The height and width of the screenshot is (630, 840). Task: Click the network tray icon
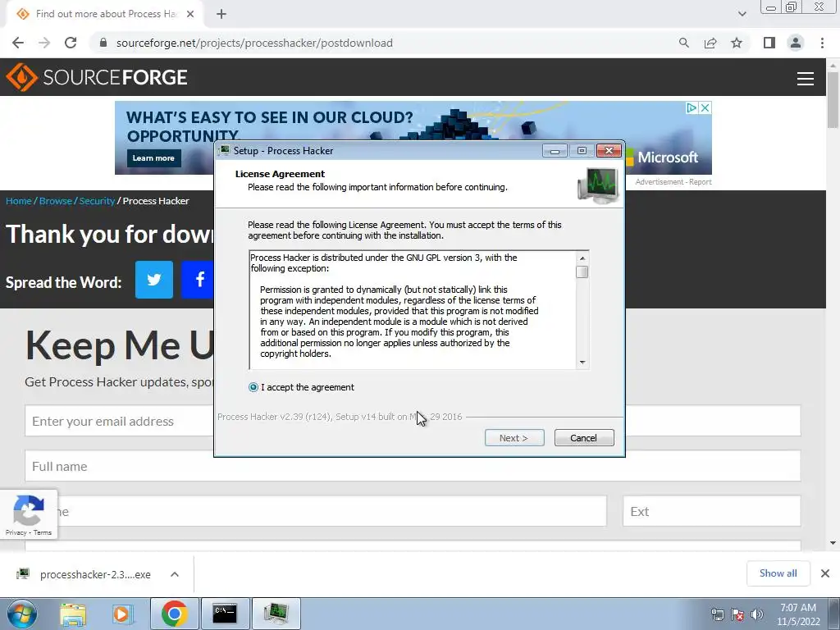(x=717, y=614)
